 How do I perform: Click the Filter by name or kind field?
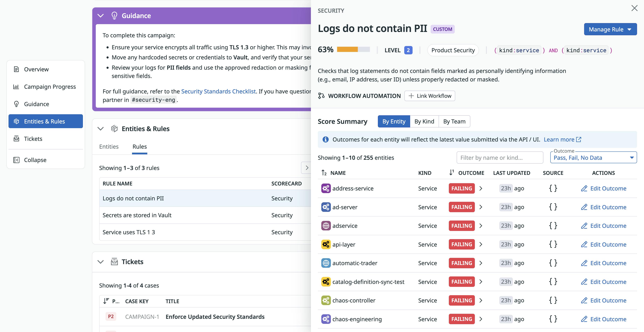[499, 157]
